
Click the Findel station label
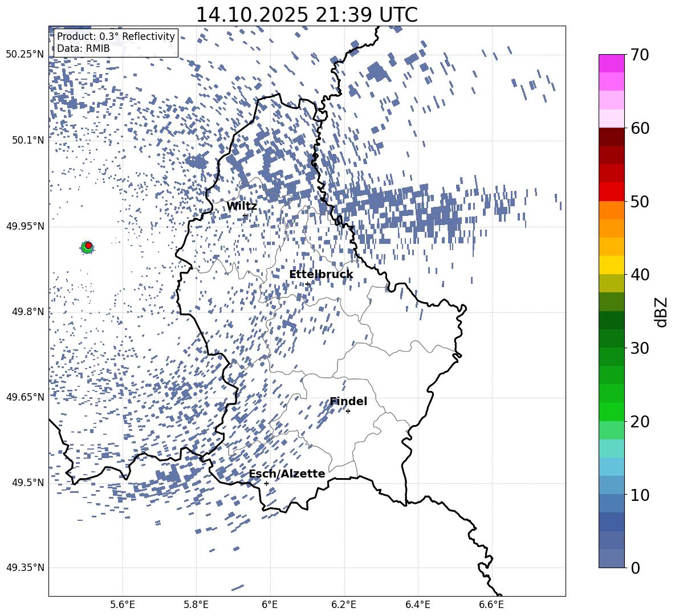[x=348, y=401]
